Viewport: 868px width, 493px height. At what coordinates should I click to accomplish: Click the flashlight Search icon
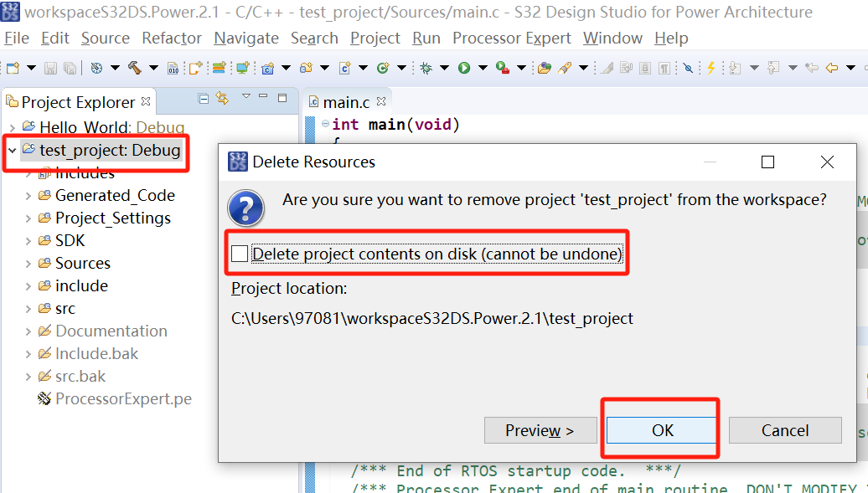pos(565,68)
